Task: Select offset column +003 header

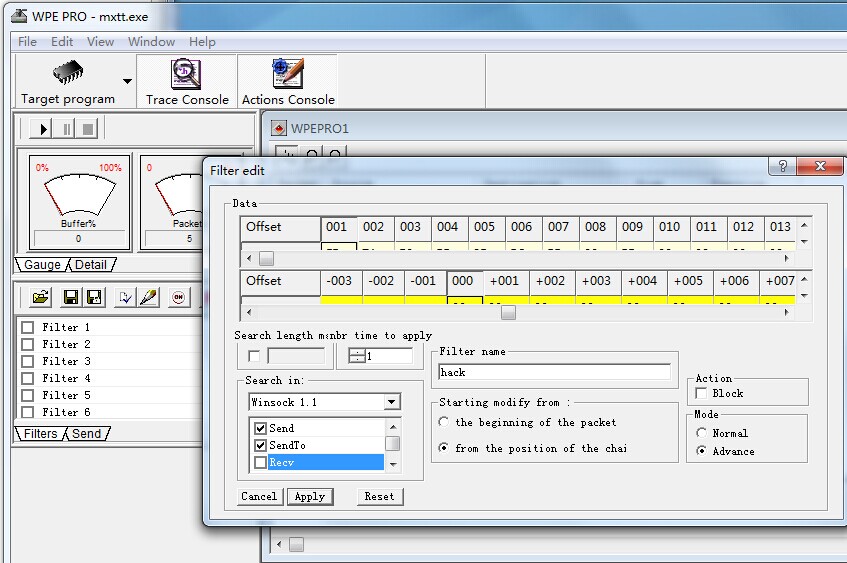Action: (x=599, y=281)
